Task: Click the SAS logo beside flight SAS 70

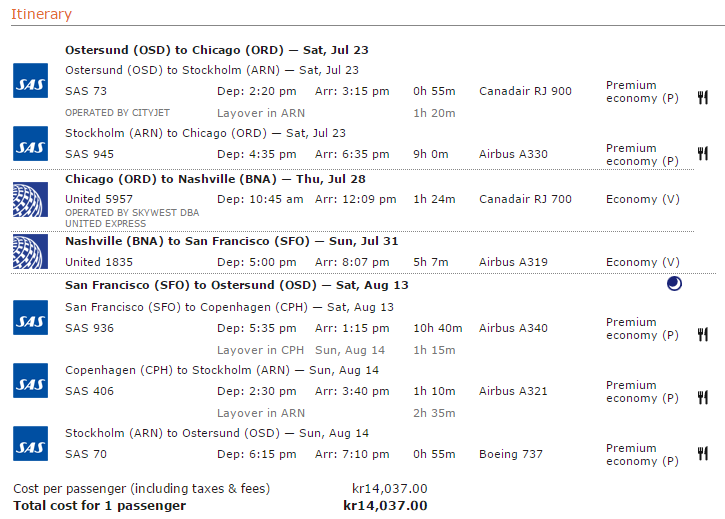Action: tap(29, 444)
